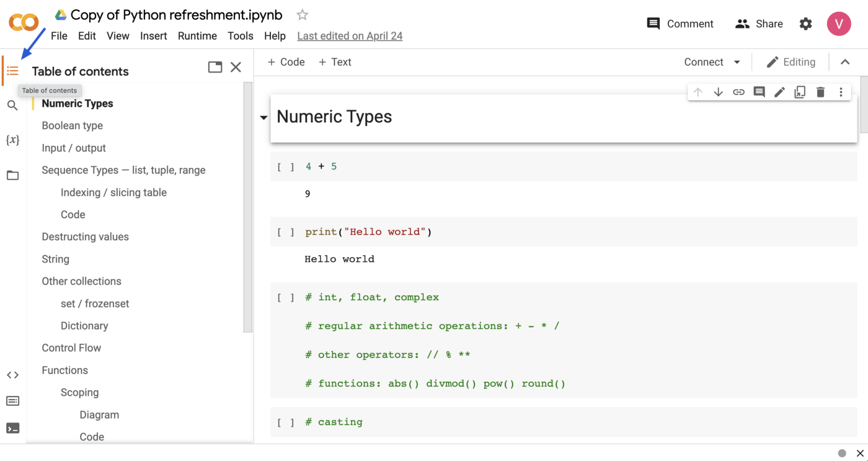The width and height of the screenshot is (868, 461).
Task: Go to Functions section
Action: (x=64, y=370)
